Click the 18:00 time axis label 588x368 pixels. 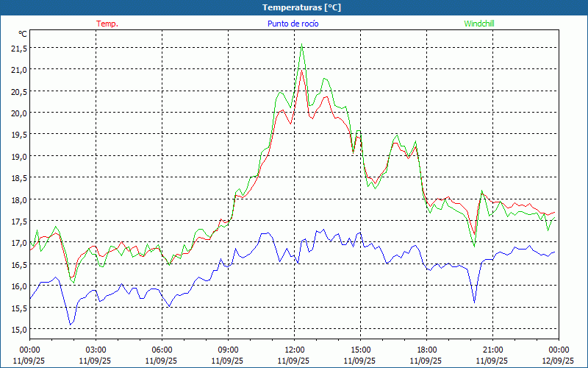coord(426,350)
